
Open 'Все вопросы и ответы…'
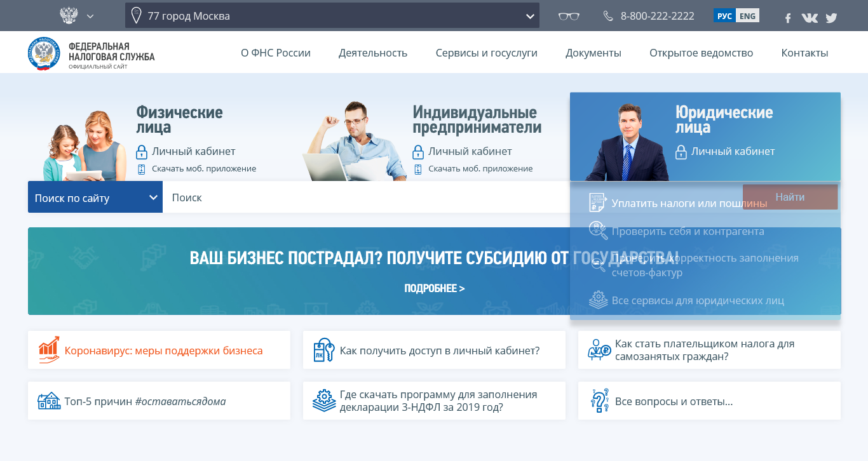point(674,401)
